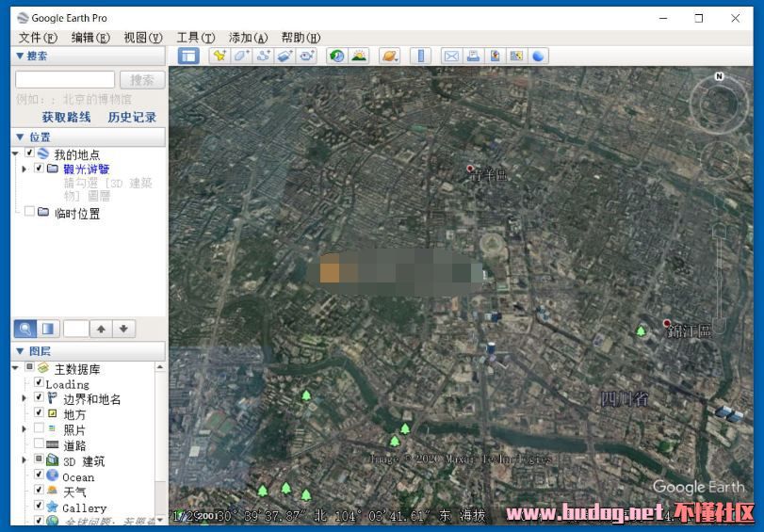This screenshot has width=764, height=532.
Task: Print the current view icon
Action: (x=473, y=56)
